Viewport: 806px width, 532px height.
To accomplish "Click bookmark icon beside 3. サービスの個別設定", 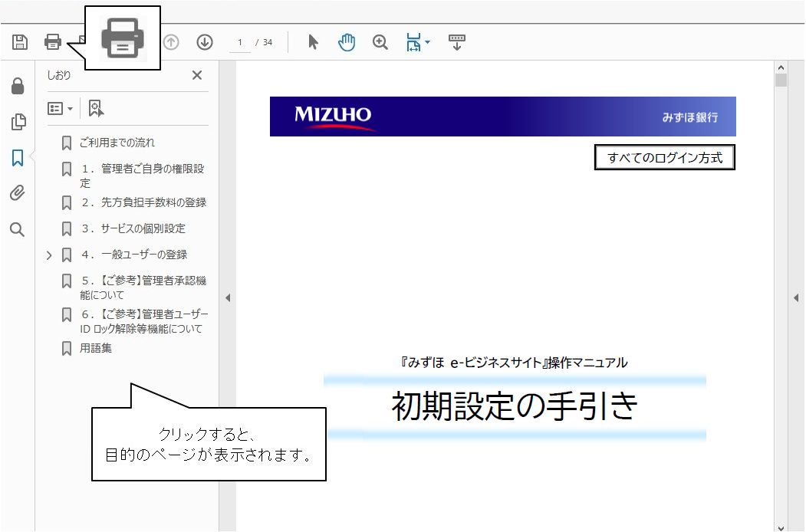I will [66, 228].
